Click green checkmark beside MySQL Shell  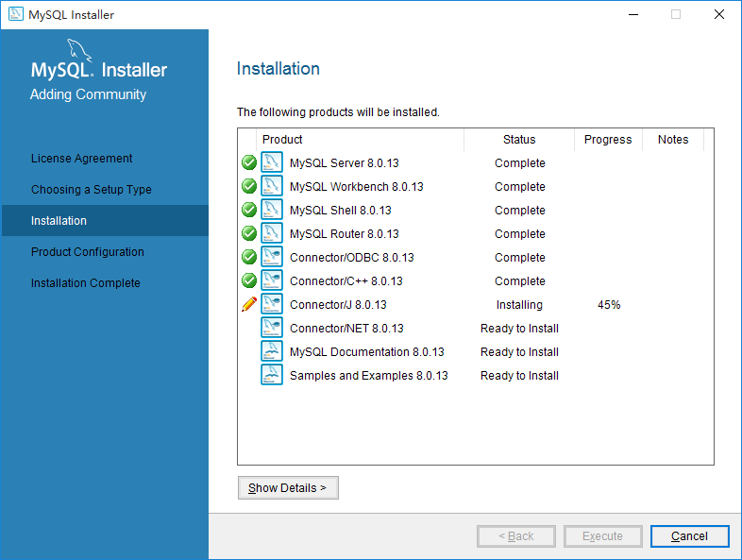[249, 210]
